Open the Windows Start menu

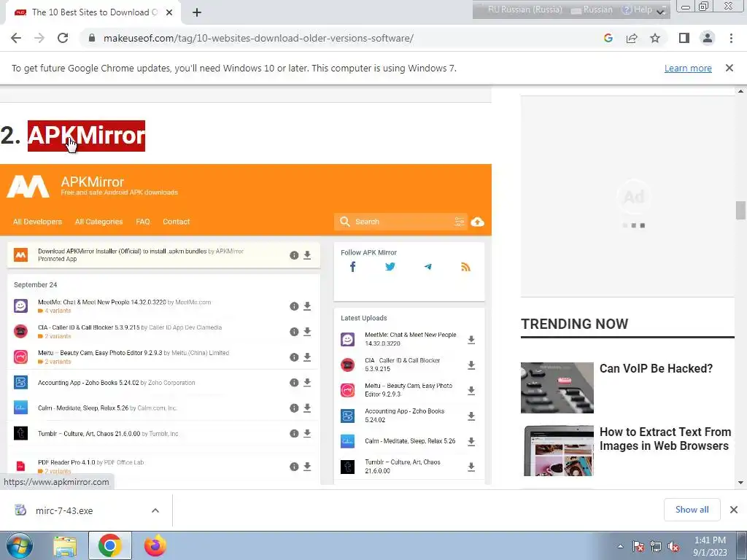click(x=19, y=545)
